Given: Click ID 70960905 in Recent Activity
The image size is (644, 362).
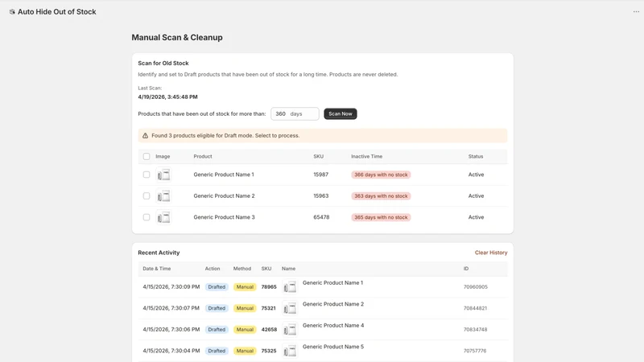Looking at the screenshot, I should tap(476, 287).
